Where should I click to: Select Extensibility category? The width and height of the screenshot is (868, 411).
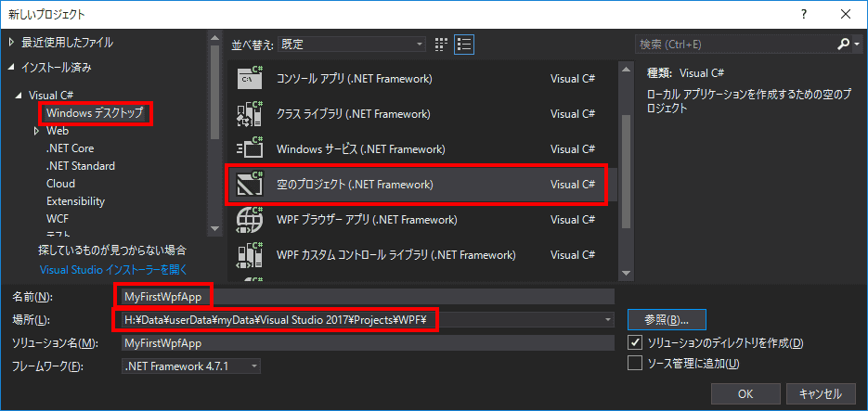click(x=75, y=201)
